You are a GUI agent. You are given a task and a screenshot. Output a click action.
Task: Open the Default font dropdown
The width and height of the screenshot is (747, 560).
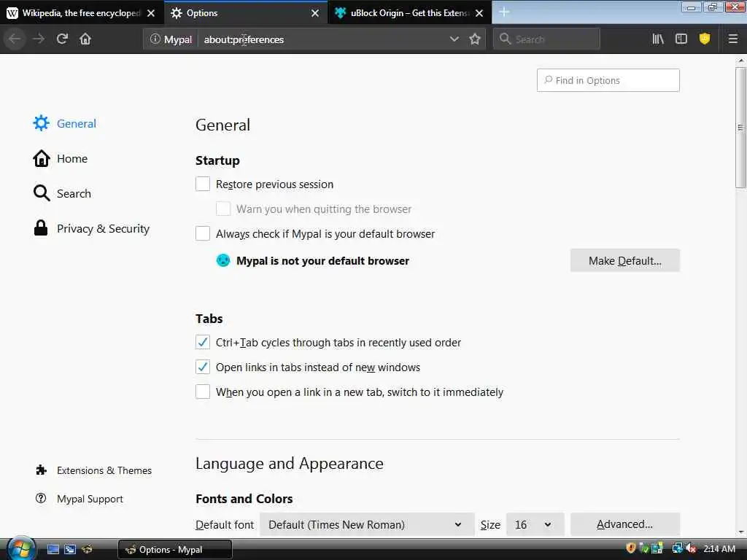367,524
